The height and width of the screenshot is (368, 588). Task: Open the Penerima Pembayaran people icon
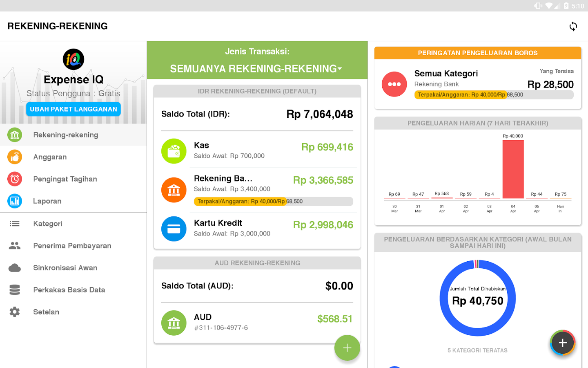pyautogui.click(x=15, y=246)
